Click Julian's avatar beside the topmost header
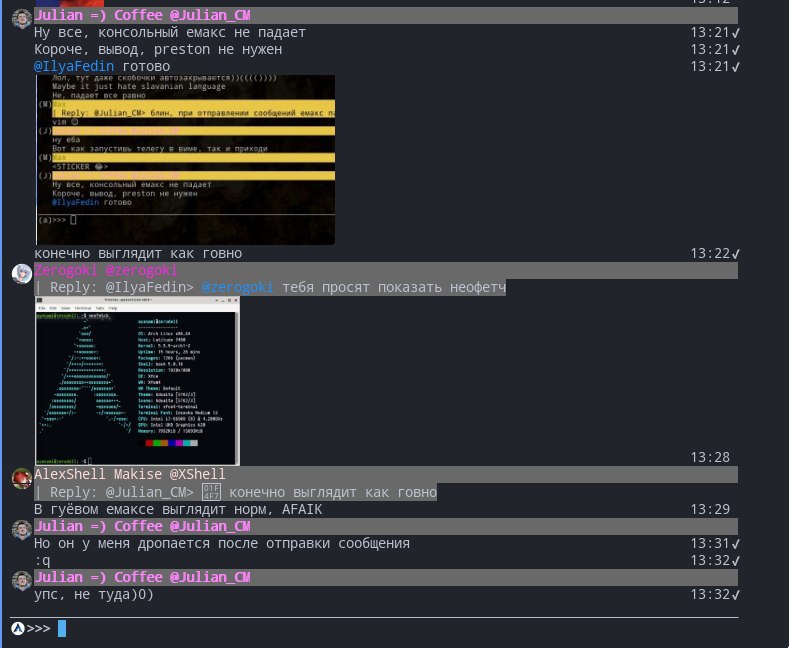Viewport: 789px width, 648px height. pyautogui.click(x=22, y=19)
